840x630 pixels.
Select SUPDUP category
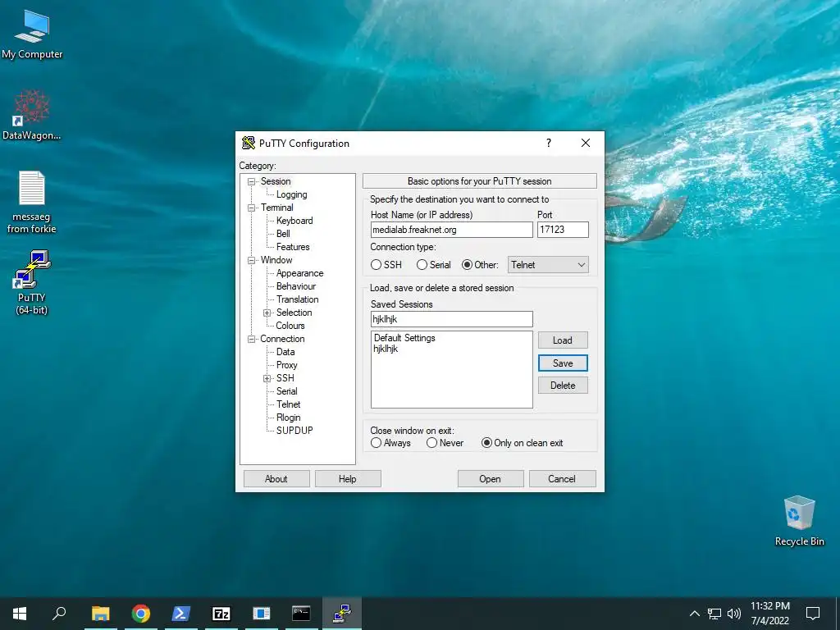pos(294,430)
